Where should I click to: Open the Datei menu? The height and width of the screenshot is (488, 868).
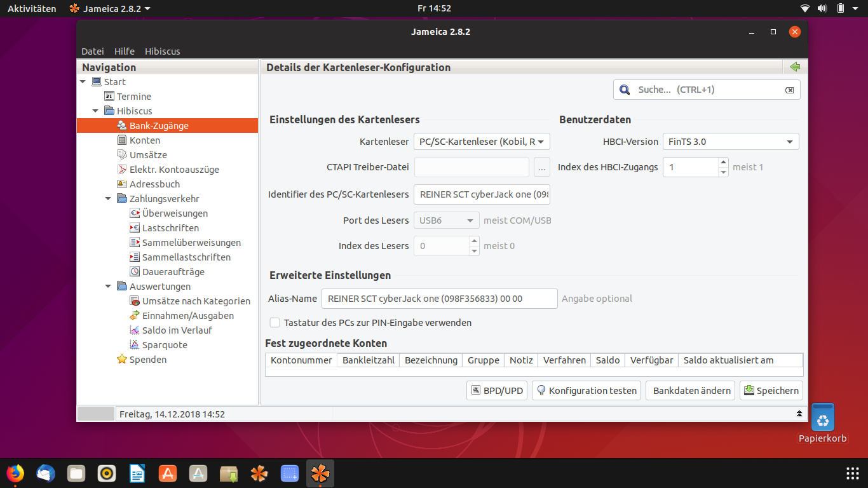tap(93, 51)
